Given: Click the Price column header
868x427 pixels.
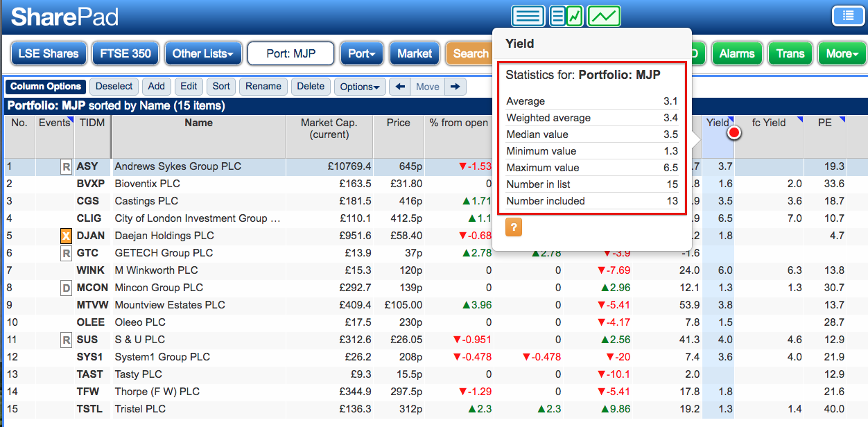Looking at the screenshot, I should tap(399, 136).
